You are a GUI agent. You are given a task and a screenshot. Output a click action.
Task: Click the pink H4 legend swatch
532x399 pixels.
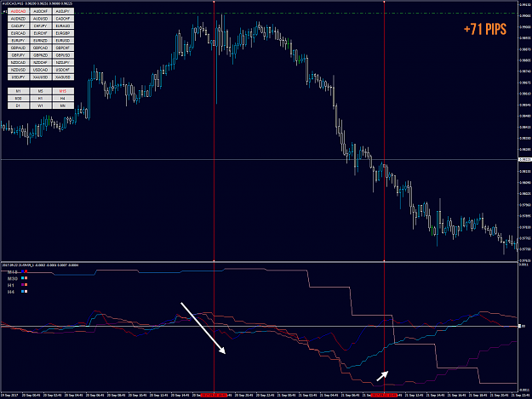26,292
